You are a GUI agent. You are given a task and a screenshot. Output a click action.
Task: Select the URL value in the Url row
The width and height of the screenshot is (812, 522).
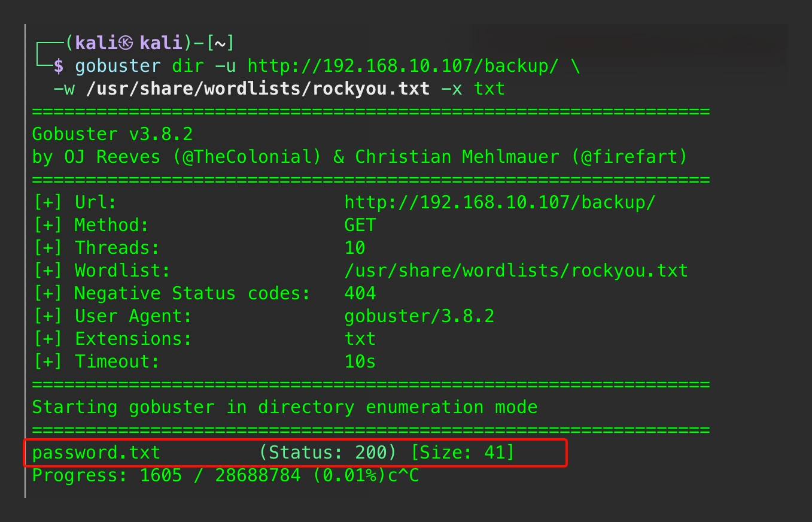click(500, 202)
